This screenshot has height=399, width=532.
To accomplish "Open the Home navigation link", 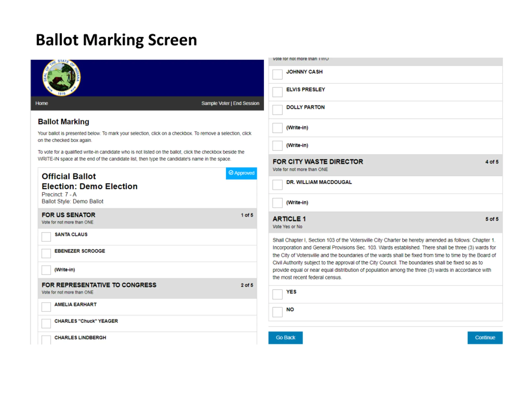I will (x=42, y=103).
